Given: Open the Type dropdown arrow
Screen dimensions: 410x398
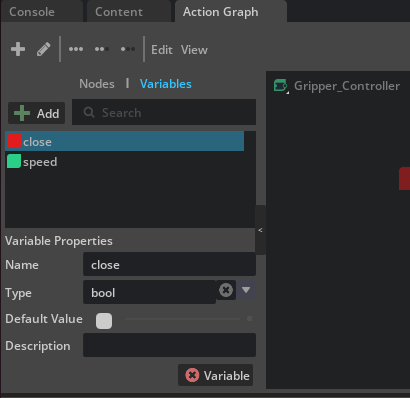Looking at the screenshot, I should pyautogui.click(x=246, y=290).
